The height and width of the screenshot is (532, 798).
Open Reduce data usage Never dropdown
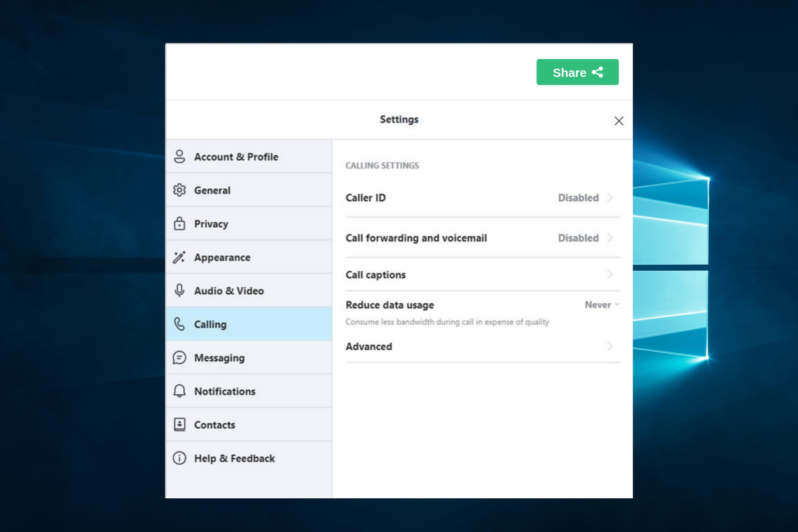tap(602, 305)
